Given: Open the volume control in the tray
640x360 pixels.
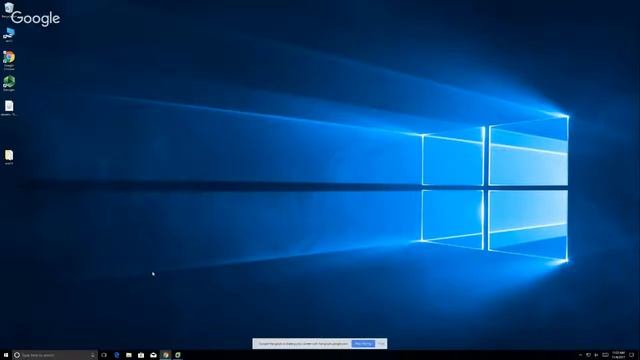Looking at the screenshot, I should [596, 355].
